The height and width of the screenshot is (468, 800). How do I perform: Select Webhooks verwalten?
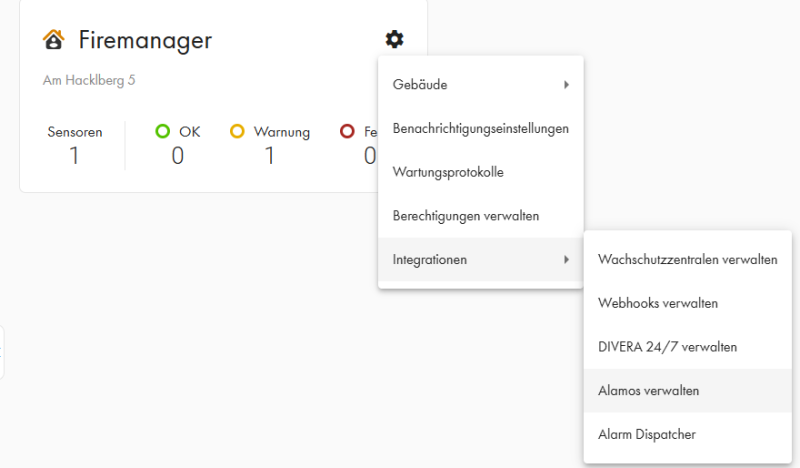coord(657,303)
